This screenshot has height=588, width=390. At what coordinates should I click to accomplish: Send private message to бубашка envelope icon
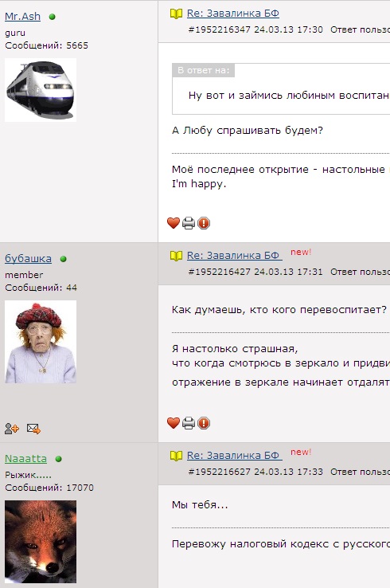click(x=33, y=428)
